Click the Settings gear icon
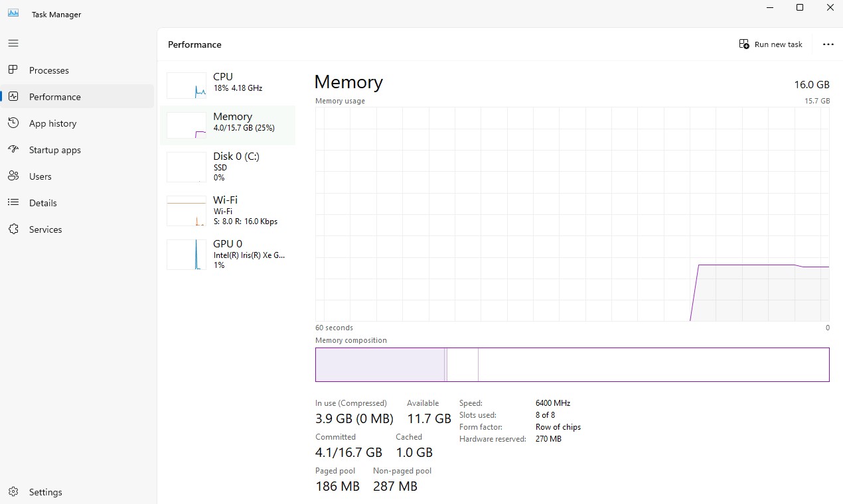843x504 pixels. coord(13,492)
